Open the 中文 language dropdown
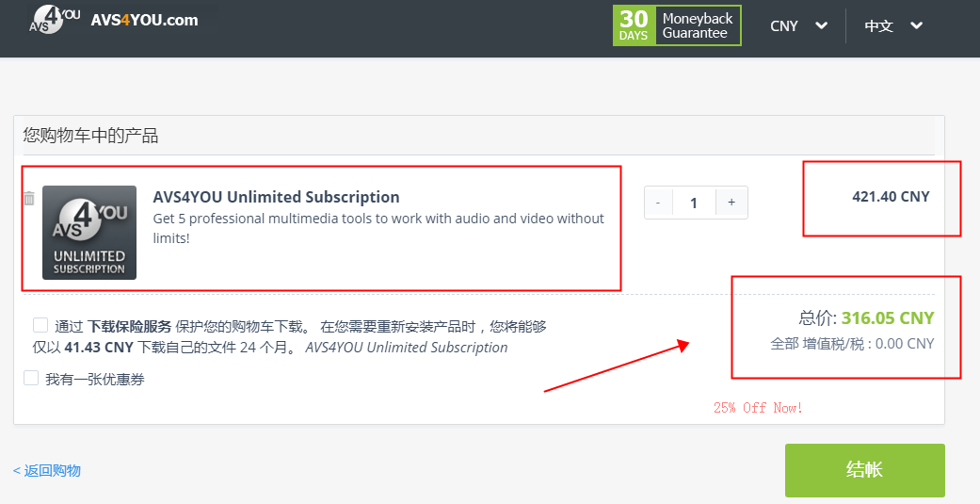 click(893, 25)
